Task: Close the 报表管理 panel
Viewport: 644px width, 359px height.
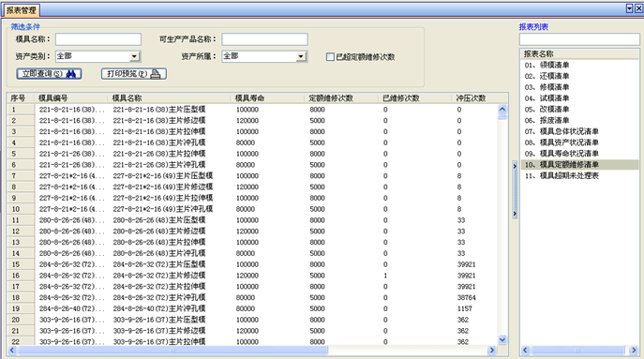Action: coord(638,8)
